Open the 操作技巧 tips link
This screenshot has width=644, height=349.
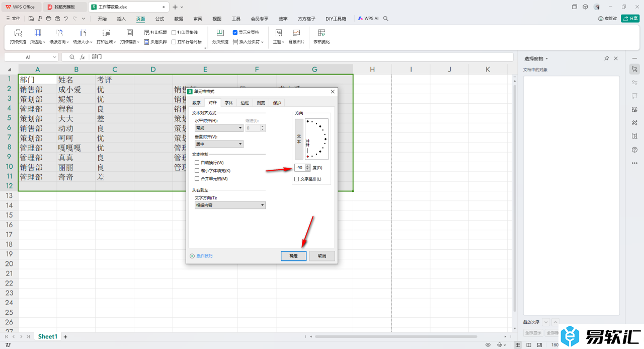coord(204,256)
